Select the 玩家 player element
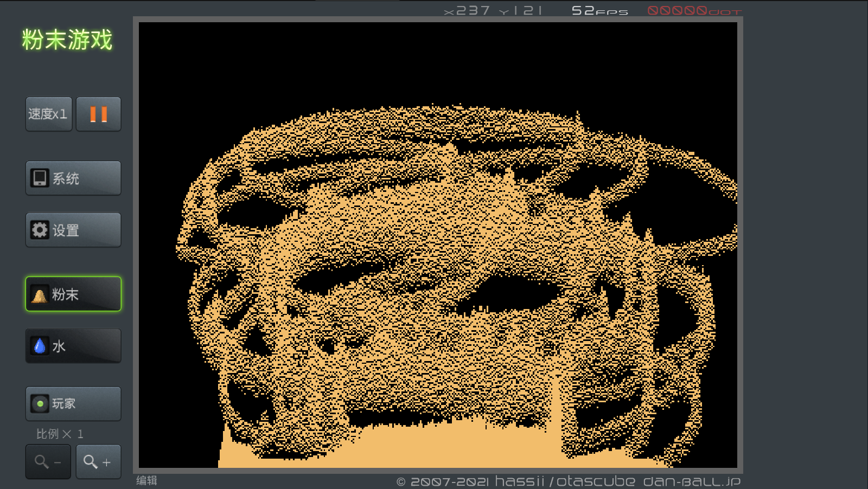This screenshot has width=868, height=489. (73, 403)
